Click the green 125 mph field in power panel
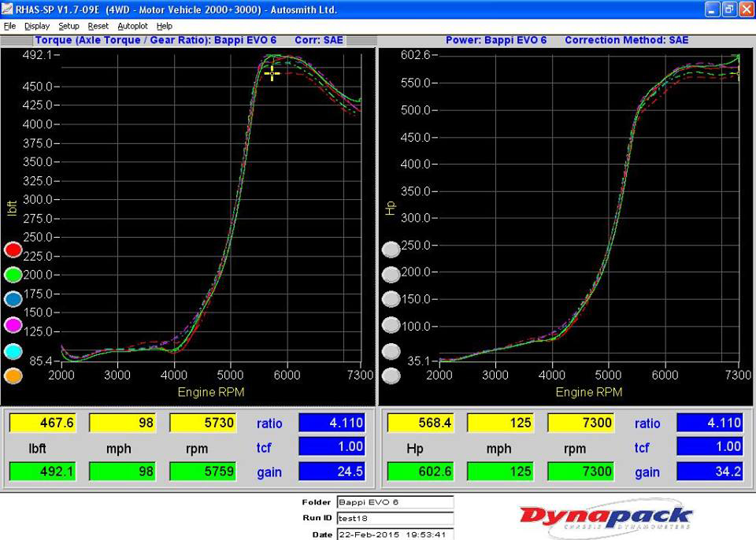756x540 pixels. click(501, 471)
